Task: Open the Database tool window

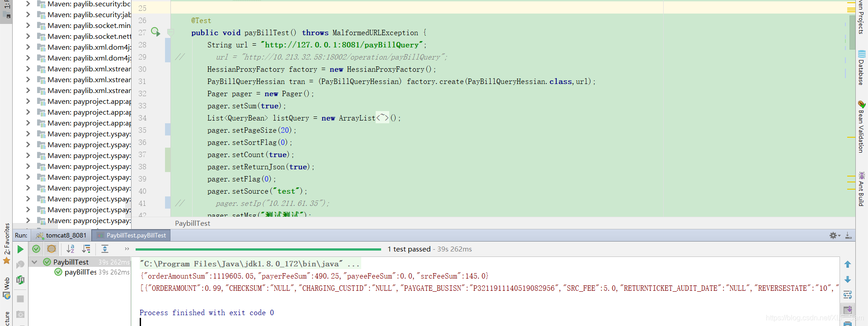Action: point(862,68)
